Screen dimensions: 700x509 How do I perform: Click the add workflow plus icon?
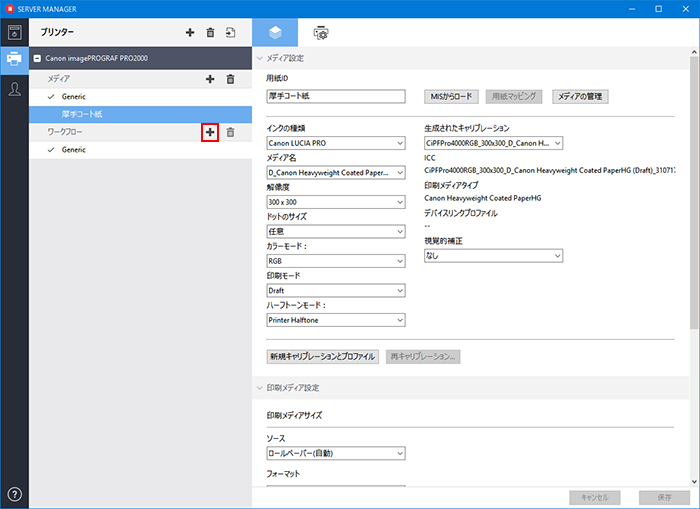pos(210,132)
